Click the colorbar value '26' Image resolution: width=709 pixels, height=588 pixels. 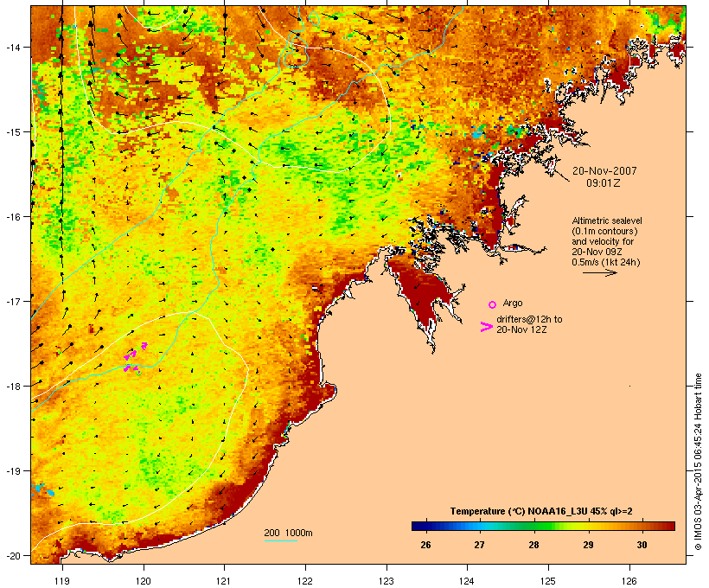click(425, 545)
